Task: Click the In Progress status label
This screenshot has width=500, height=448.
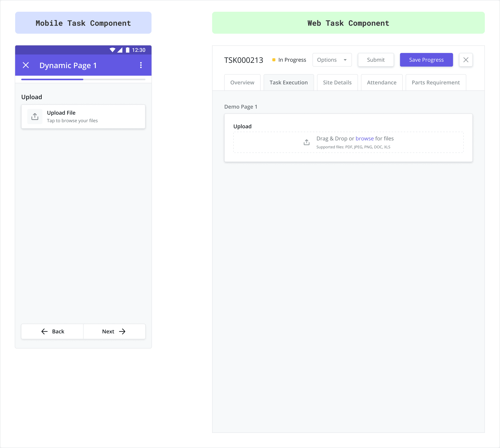Action: click(x=292, y=60)
